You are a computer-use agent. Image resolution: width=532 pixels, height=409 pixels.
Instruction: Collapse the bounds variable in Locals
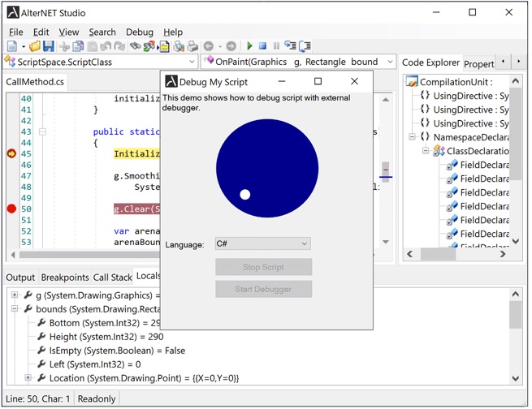pyautogui.click(x=15, y=310)
